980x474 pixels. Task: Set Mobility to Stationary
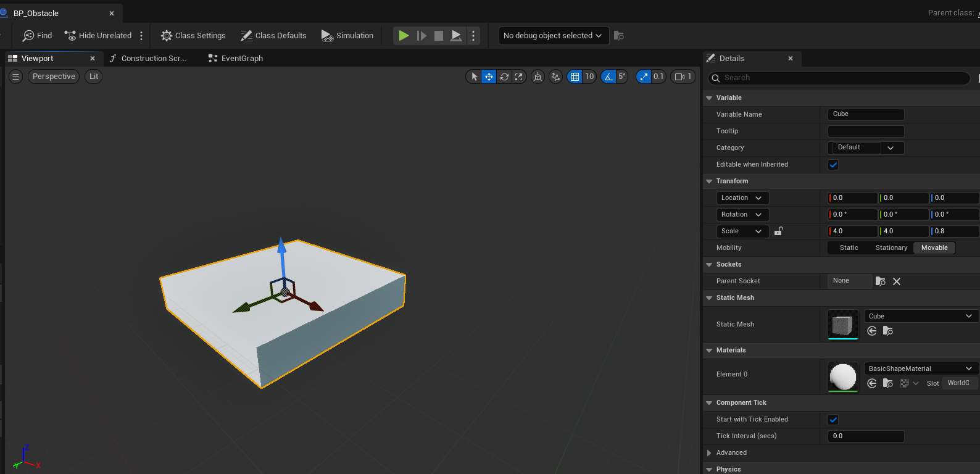click(891, 248)
